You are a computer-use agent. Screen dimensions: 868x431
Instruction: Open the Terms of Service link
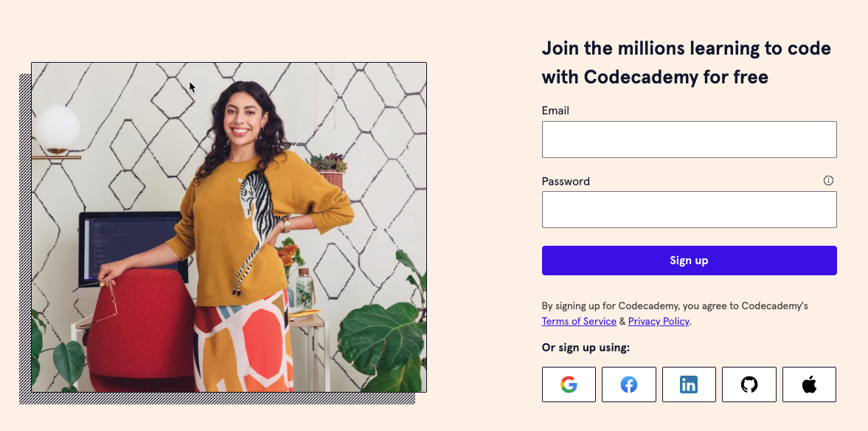pyautogui.click(x=578, y=321)
